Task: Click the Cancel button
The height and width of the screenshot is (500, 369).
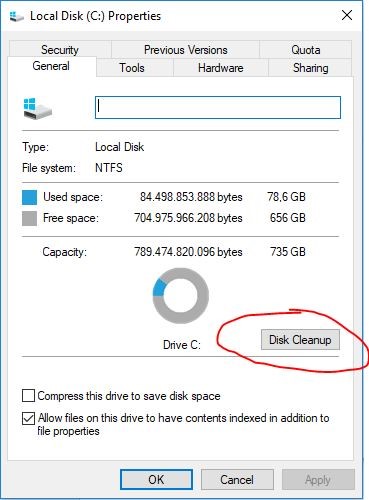Action: (237, 480)
